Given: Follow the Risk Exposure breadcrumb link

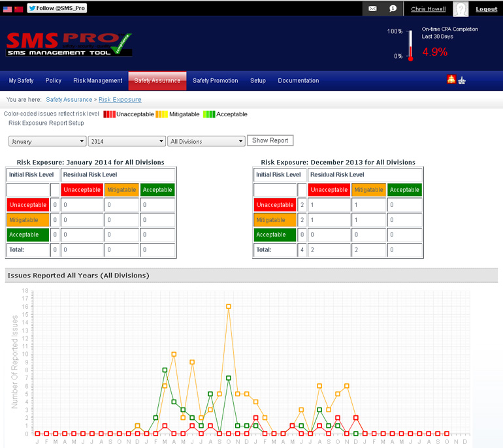Looking at the screenshot, I should [x=120, y=100].
